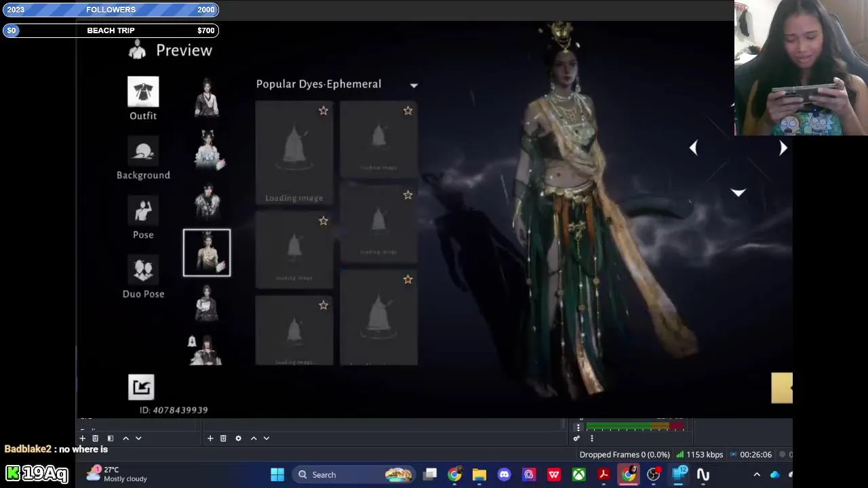Open the Outfit category icon
The height and width of the screenshot is (488, 868).
[143, 91]
